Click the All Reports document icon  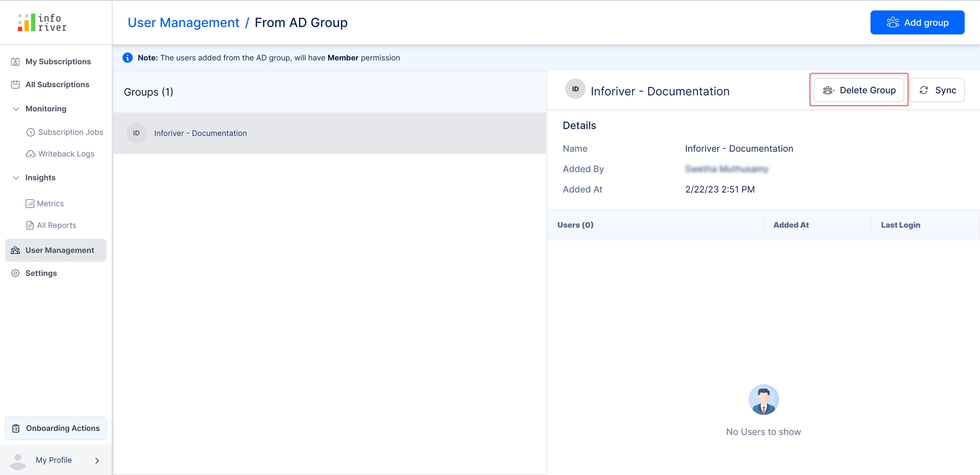(x=30, y=225)
